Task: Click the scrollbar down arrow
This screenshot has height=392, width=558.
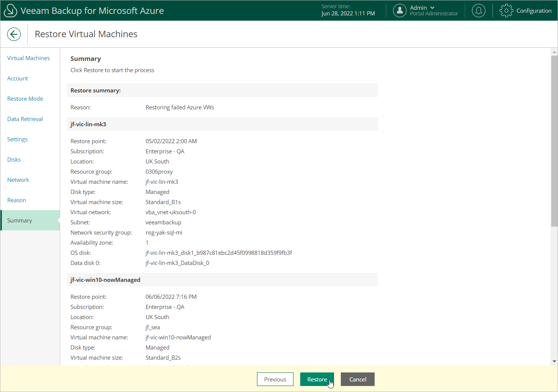Action: (554, 362)
